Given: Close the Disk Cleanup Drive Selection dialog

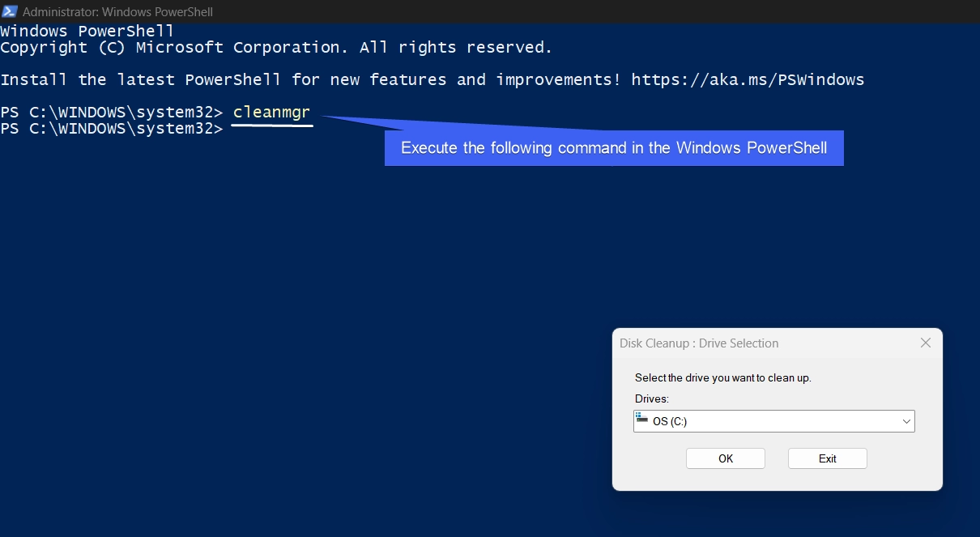Looking at the screenshot, I should (x=926, y=343).
